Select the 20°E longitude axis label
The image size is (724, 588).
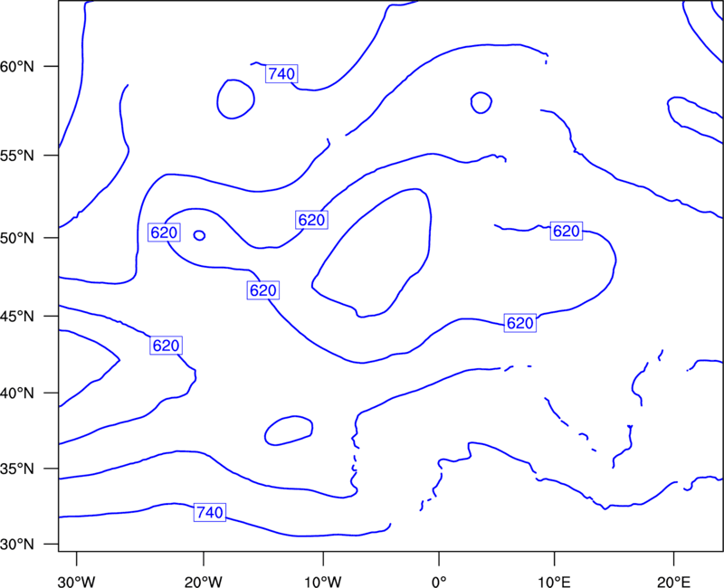[673, 582]
